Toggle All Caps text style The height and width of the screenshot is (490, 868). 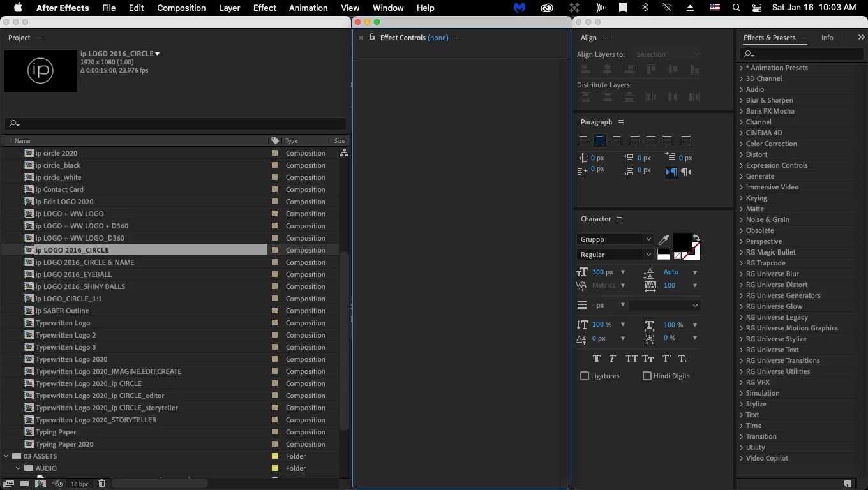631,359
